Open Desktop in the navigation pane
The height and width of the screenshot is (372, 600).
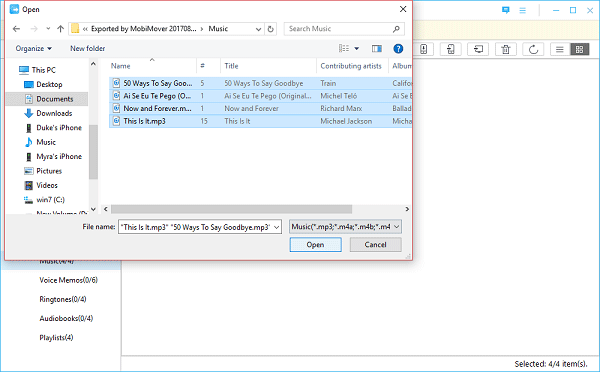[49, 85]
